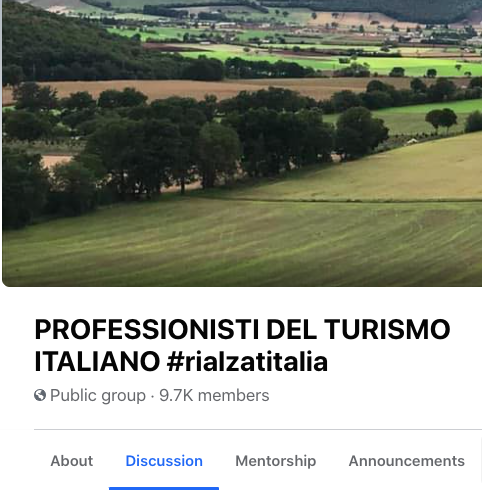
Task: Open the group cover photo
Action: [242, 143]
